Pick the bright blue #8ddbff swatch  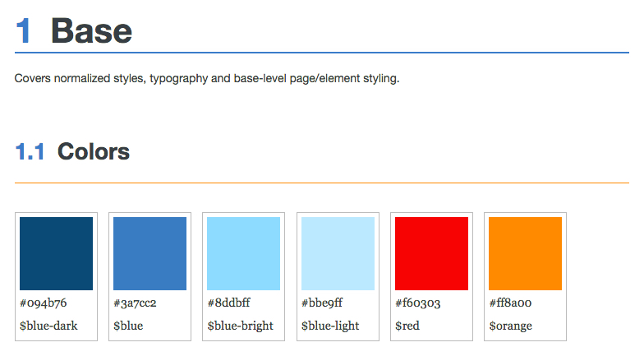(x=243, y=253)
